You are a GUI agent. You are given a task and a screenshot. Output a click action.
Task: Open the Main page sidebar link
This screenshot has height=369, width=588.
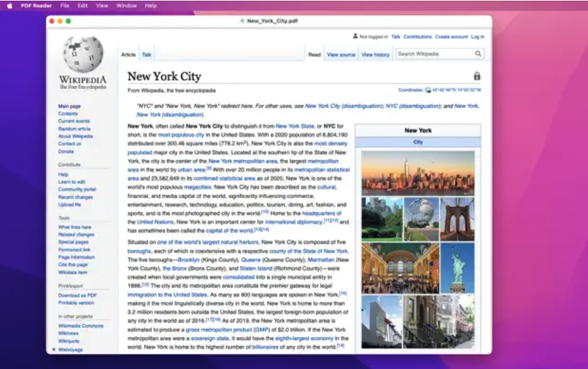[x=69, y=106]
